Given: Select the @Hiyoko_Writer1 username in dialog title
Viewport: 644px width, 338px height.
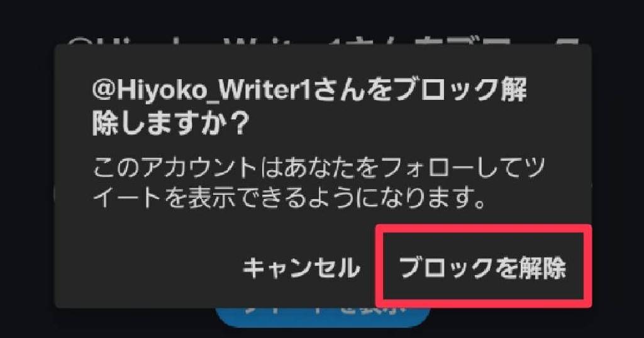Looking at the screenshot, I should point(203,91).
